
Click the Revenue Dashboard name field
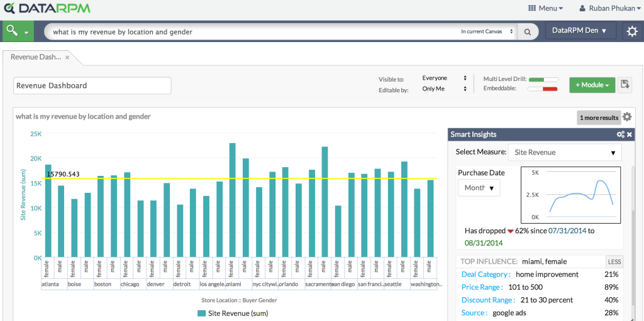[x=92, y=85]
